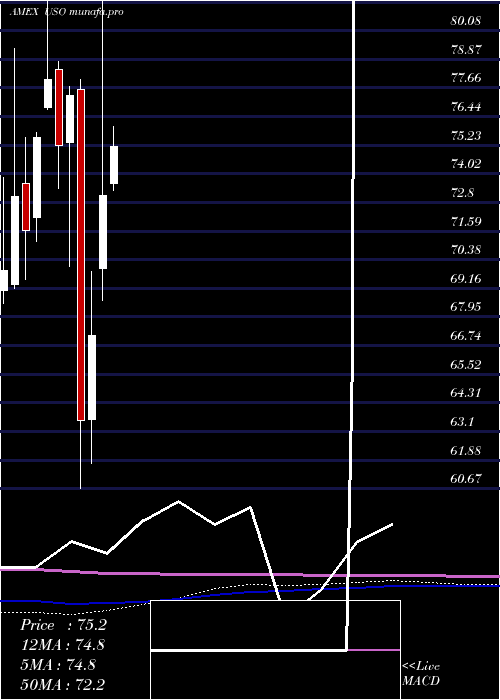Click the tallest red candlestick body

pyautogui.click(x=81, y=255)
